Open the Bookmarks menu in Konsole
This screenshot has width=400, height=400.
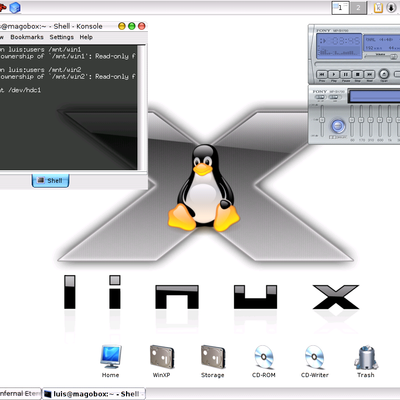tap(27, 37)
